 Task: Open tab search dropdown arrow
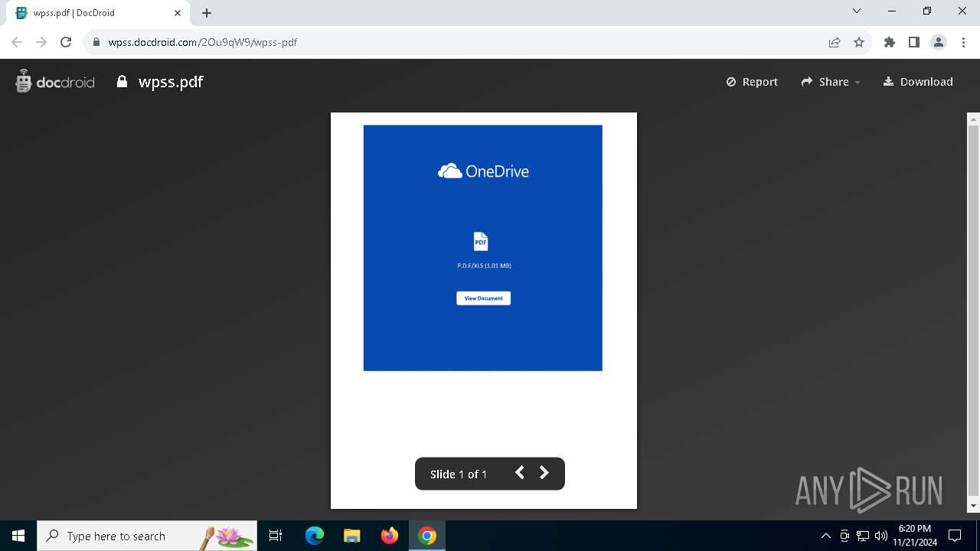click(x=857, y=11)
